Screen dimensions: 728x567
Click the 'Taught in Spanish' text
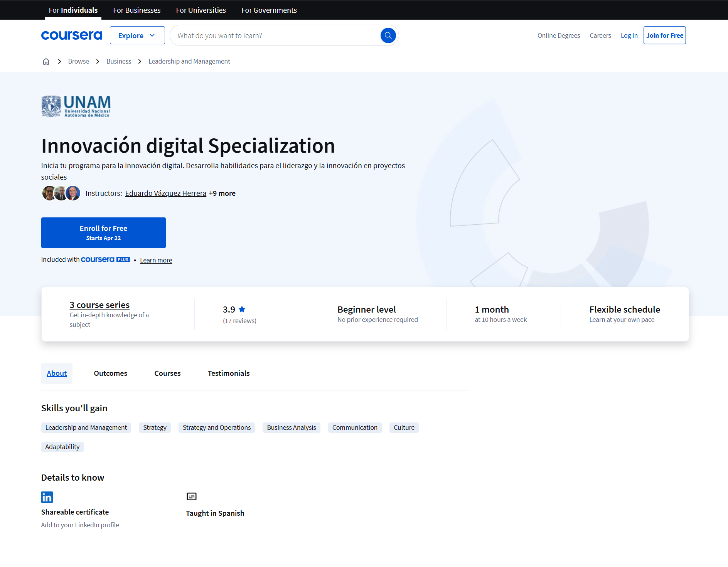pyautogui.click(x=215, y=513)
